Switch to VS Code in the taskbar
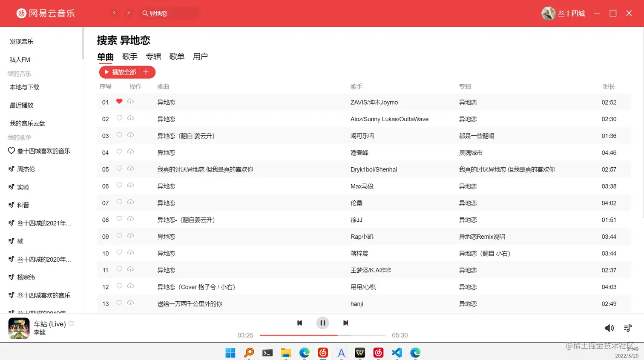 click(x=397, y=353)
